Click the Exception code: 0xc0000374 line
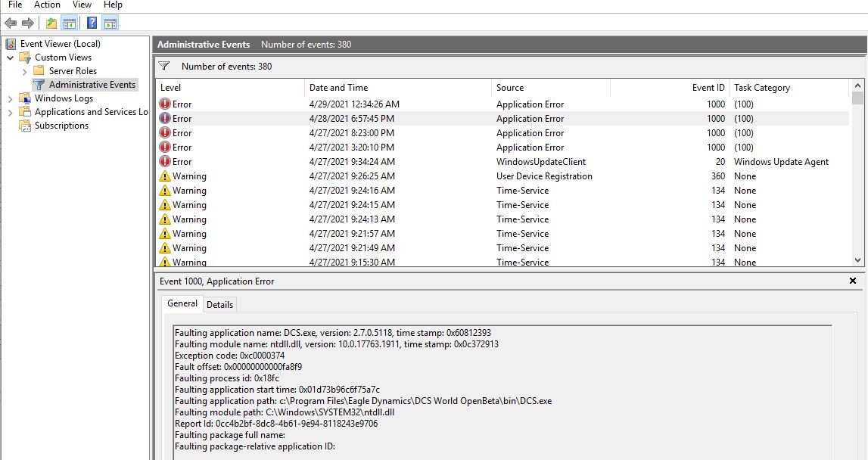The height and width of the screenshot is (460, 868). (x=230, y=356)
